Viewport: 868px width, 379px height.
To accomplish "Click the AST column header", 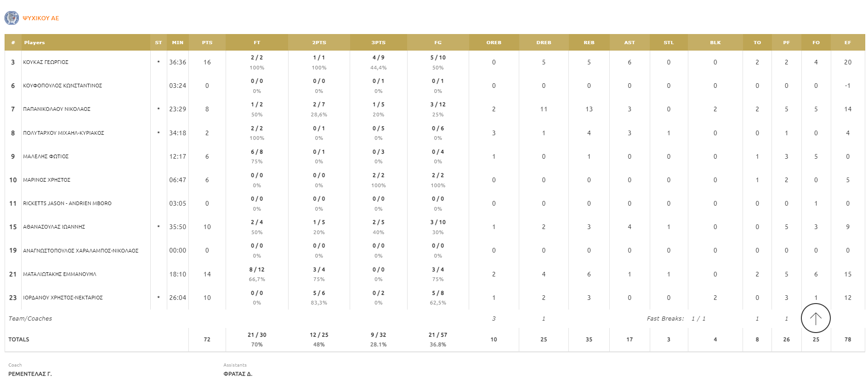I will point(629,42).
